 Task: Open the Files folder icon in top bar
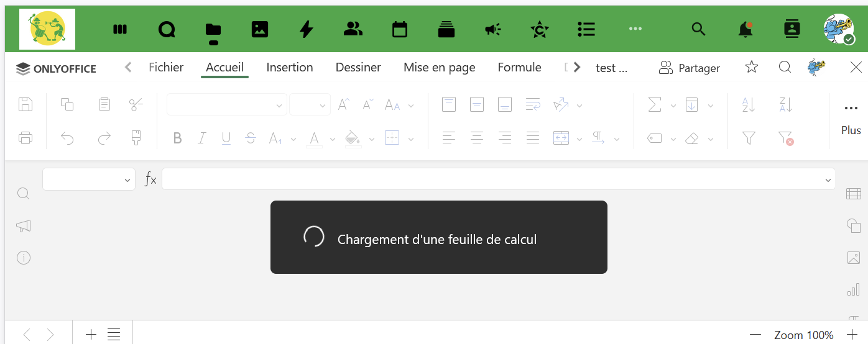pos(213,29)
